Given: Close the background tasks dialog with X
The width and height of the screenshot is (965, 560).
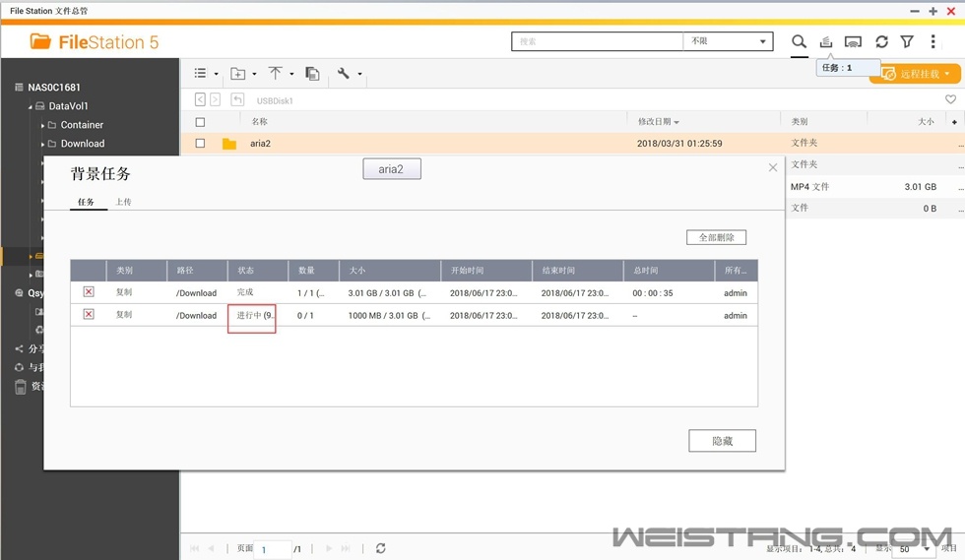Looking at the screenshot, I should coord(773,167).
